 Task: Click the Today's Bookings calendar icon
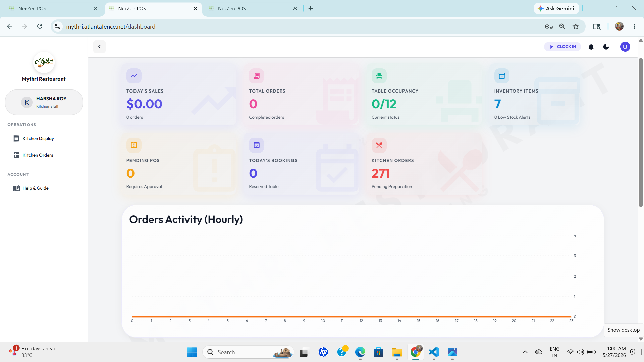[257, 145]
